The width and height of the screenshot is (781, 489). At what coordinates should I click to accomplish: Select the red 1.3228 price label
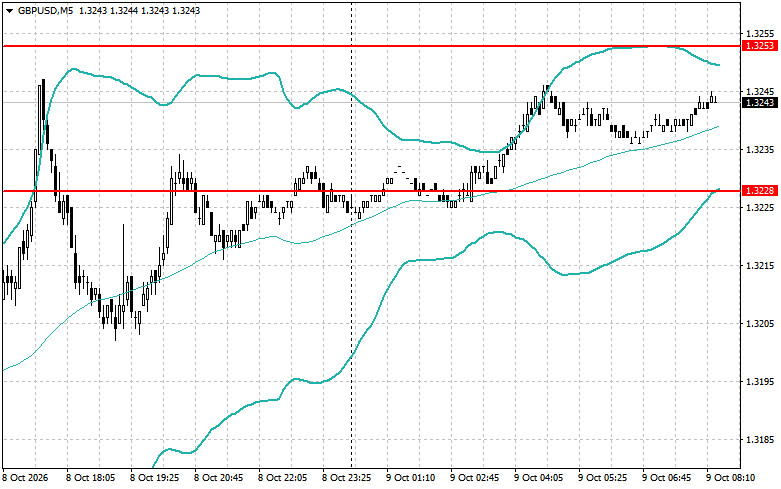pyautogui.click(x=759, y=191)
